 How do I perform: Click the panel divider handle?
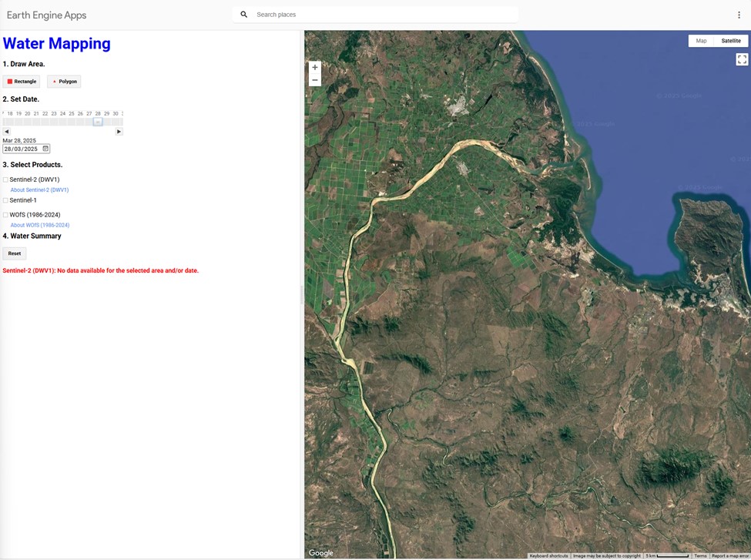[x=302, y=294]
